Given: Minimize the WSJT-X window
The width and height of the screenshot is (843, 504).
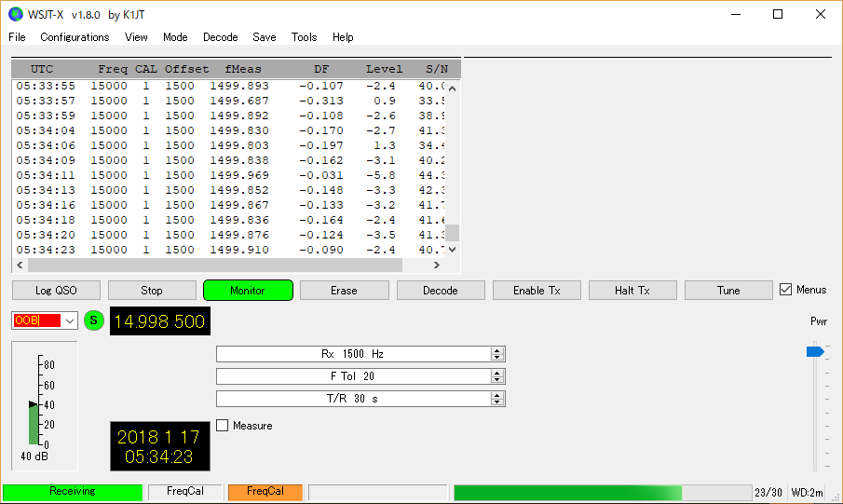Looking at the screenshot, I should pos(736,15).
